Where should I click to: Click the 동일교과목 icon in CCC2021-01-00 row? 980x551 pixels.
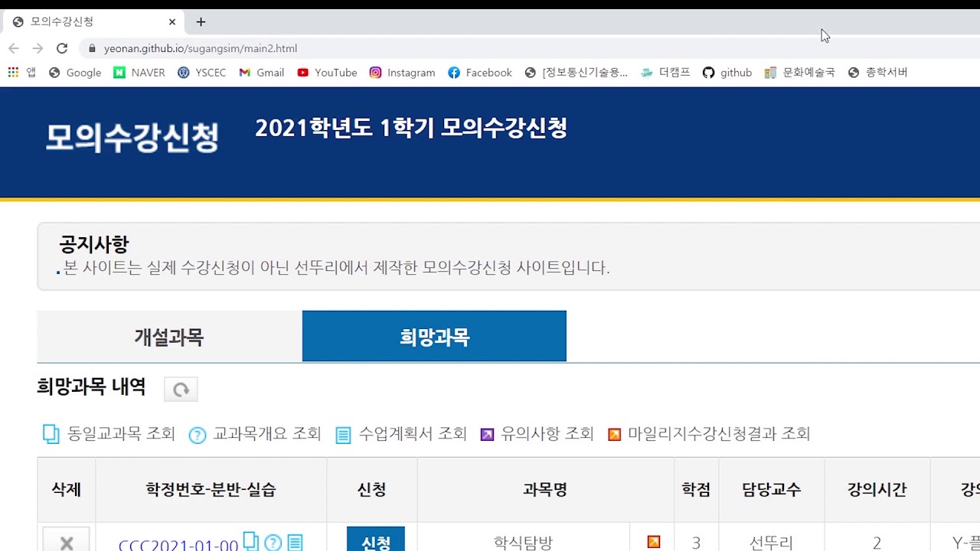click(x=250, y=542)
